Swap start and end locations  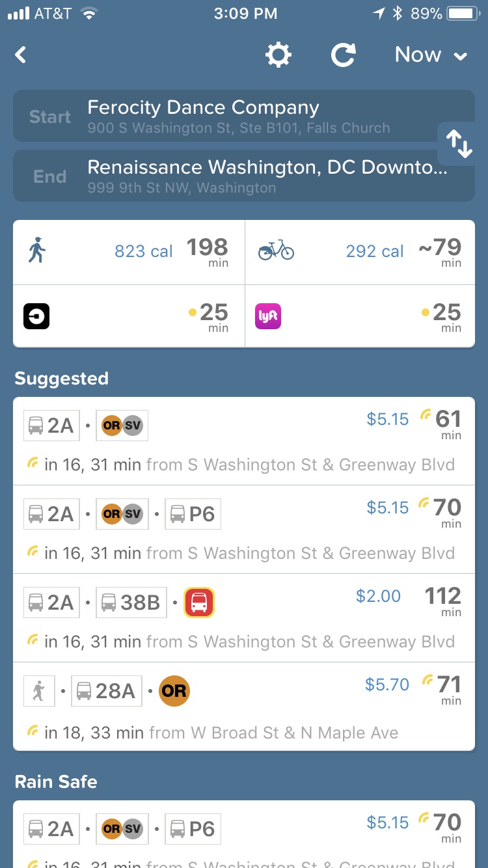click(x=459, y=144)
